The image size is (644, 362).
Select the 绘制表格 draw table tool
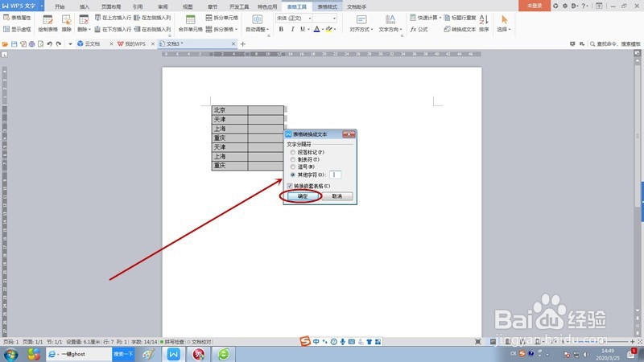point(47,23)
